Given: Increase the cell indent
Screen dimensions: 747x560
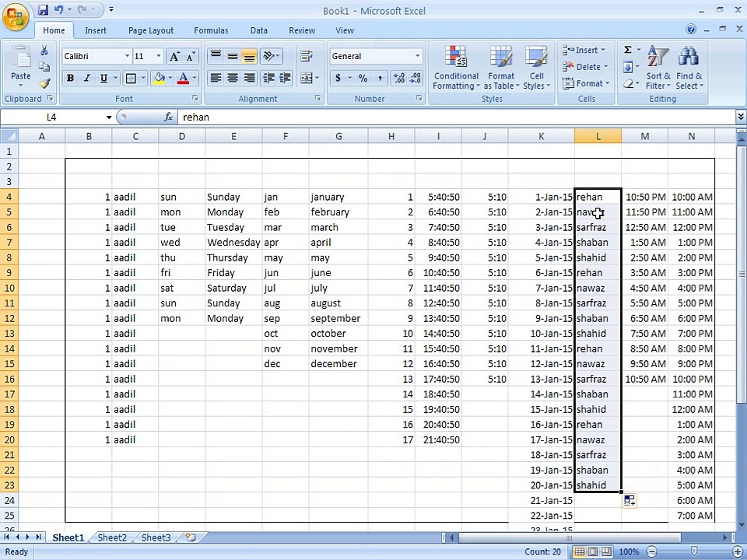Looking at the screenshot, I should (x=285, y=78).
